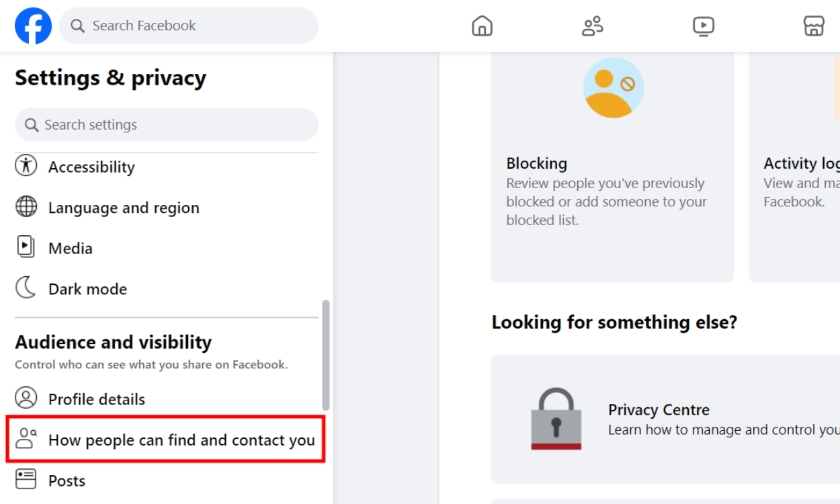840x504 pixels.
Task: Click the Audience and visibility section heading
Action: (112, 342)
